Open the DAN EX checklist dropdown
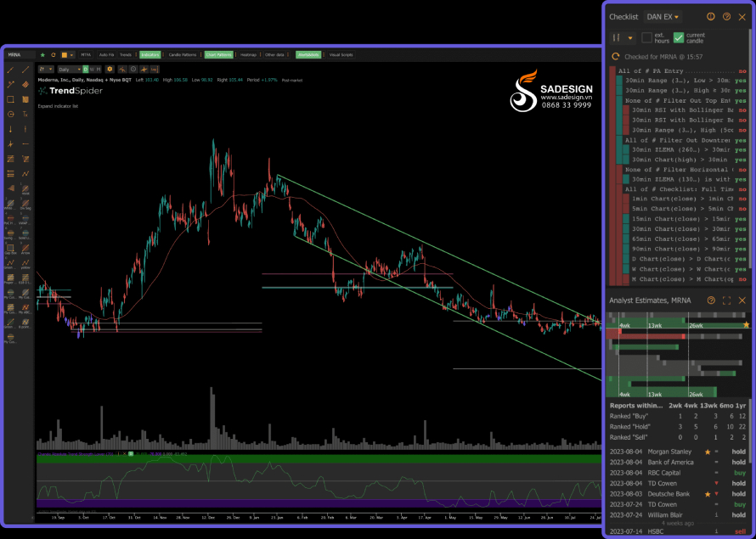Screen dimensions: 756x539 point(663,17)
